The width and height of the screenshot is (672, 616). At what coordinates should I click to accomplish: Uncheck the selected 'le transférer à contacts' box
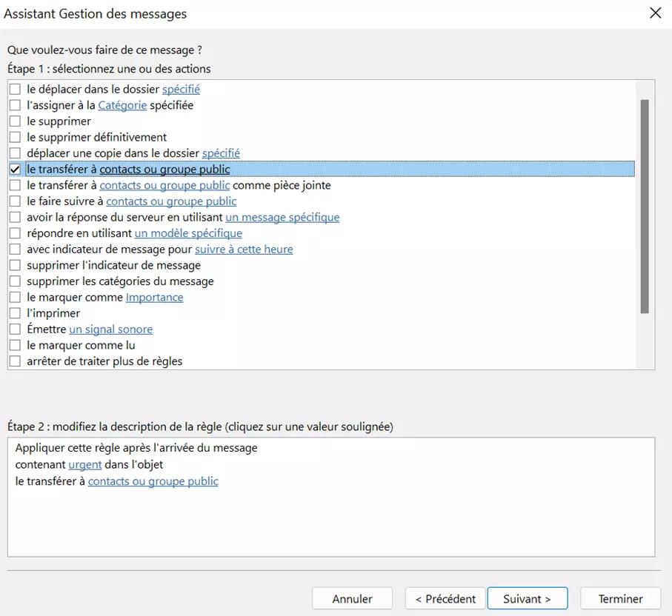coord(15,170)
